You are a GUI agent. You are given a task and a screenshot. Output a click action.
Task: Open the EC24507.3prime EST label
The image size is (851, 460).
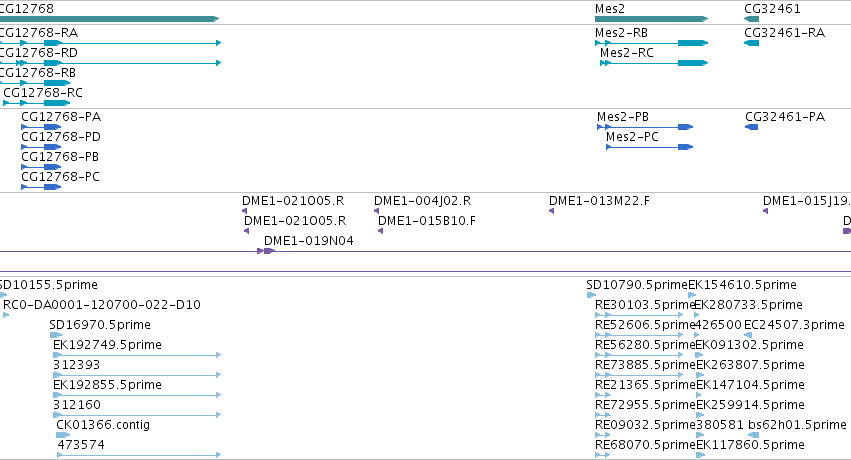pos(794,325)
